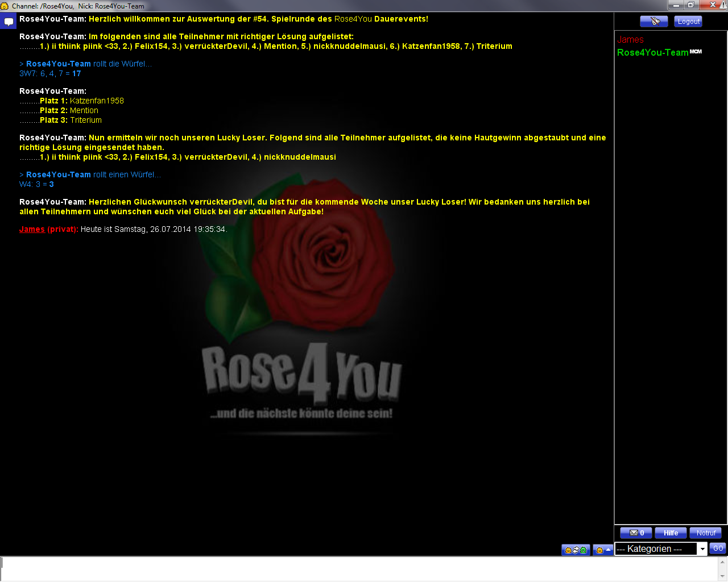Click the input field scroll down arrow
Screen dimensions: 728x582
pos(722,576)
